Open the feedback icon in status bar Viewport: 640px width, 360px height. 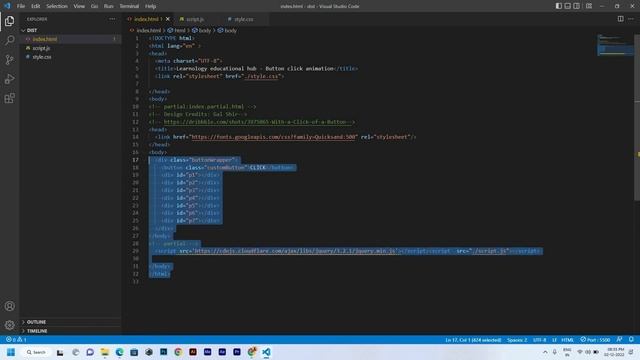point(620,340)
